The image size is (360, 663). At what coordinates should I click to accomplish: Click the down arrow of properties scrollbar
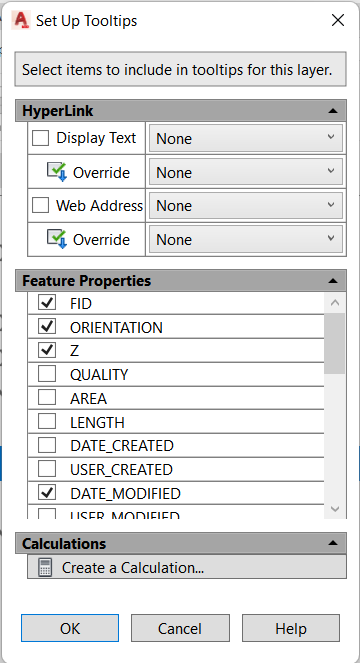(x=335, y=509)
